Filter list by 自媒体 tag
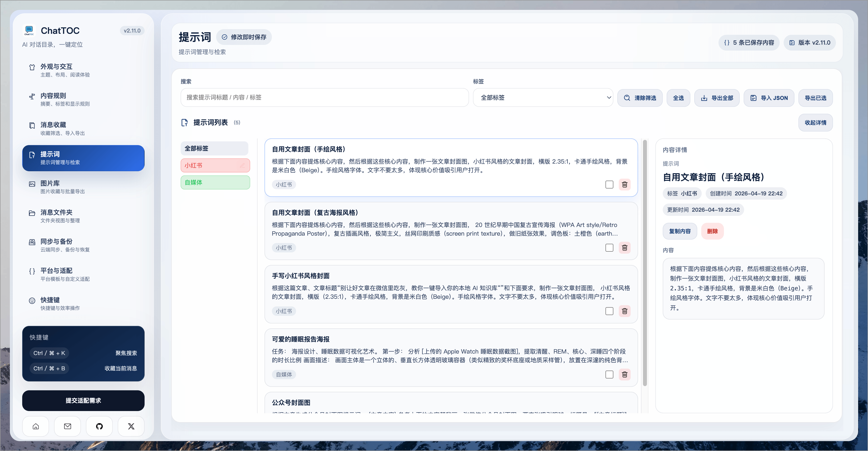Image resolution: width=868 pixels, height=451 pixels. click(x=215, y=182)
